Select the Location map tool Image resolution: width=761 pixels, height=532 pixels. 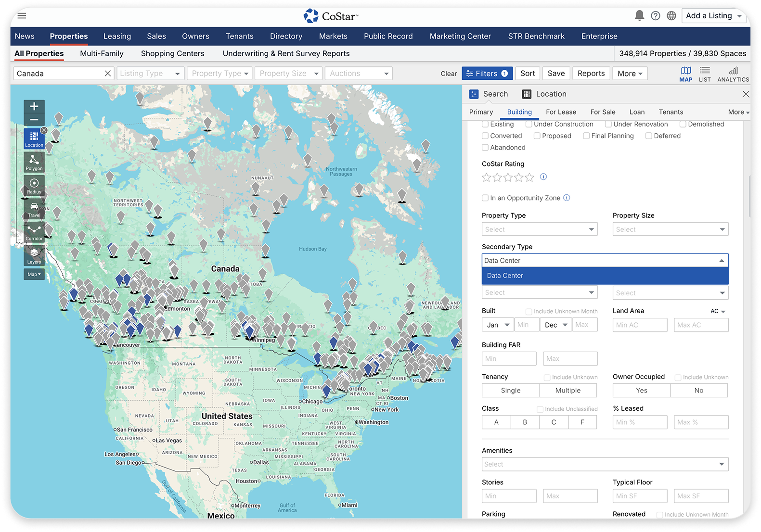pyautogui.click(x=34, y=139)
